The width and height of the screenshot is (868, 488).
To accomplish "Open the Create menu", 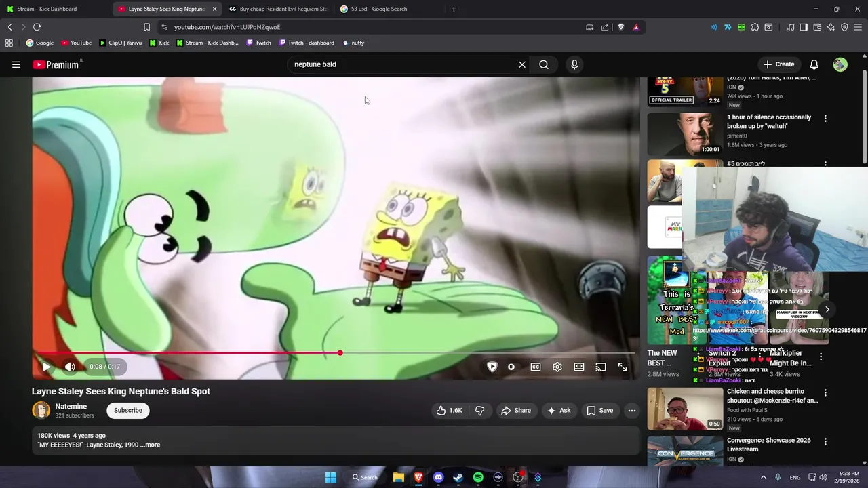I will [778, 64].
